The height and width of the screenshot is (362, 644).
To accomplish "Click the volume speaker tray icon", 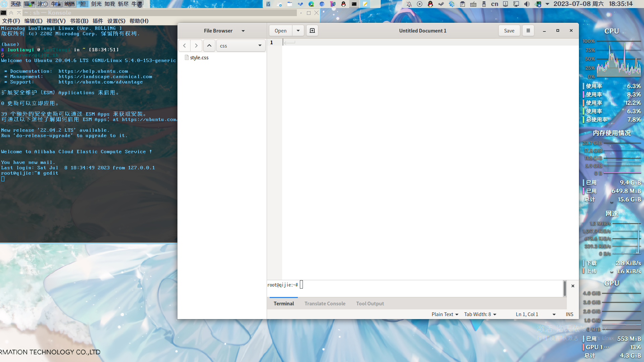I will click(x=527, y=4).
